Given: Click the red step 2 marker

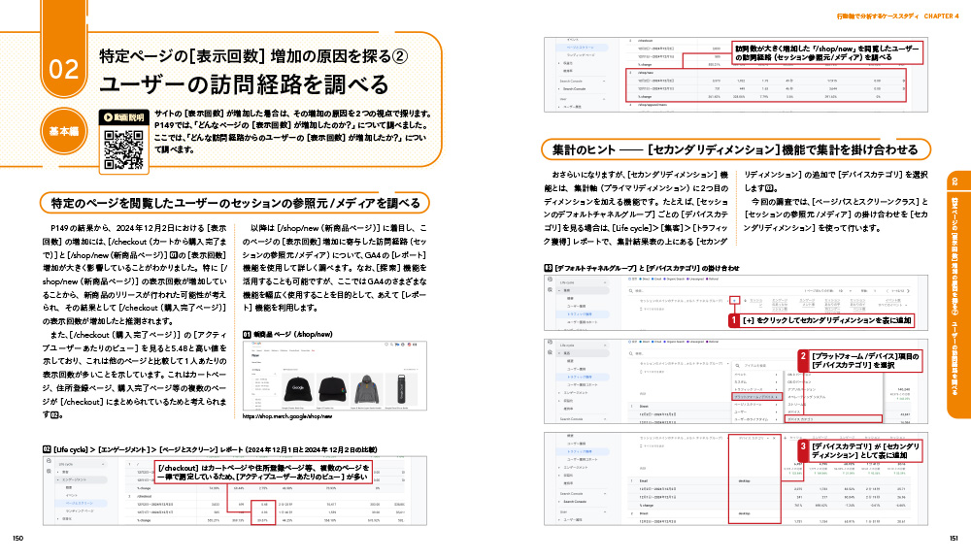Looking at the screenshot, I should 802,357.
